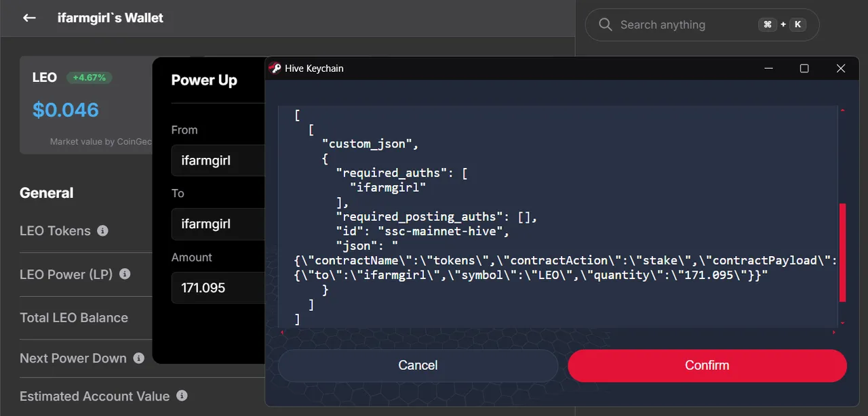Viewport: 868px width, 416px height.
Task: Click the contractPayload quantity line
Action: coord(532,275)
